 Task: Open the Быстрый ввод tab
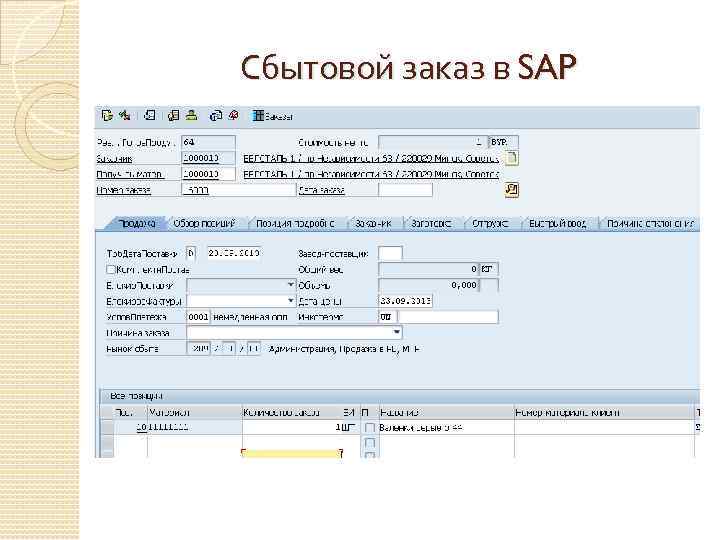[x=558, y=224]
